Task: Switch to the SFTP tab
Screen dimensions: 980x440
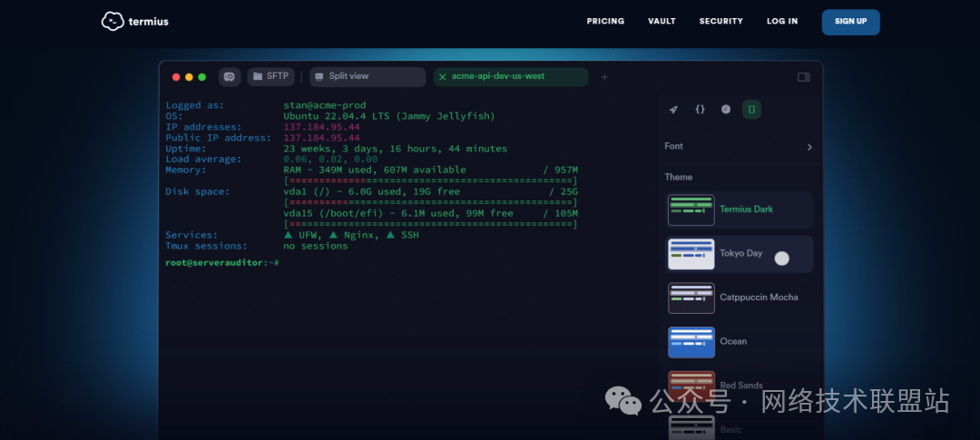Action: pos(270,77)
